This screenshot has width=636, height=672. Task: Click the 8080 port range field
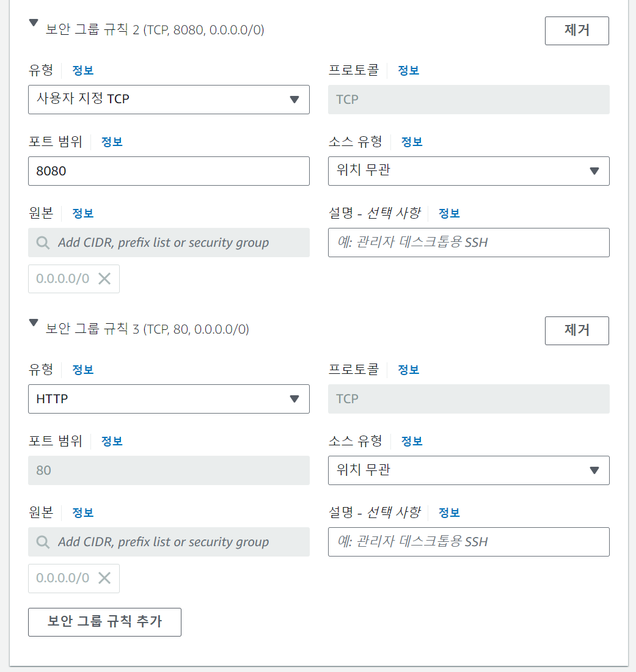[x=169, y=171]
